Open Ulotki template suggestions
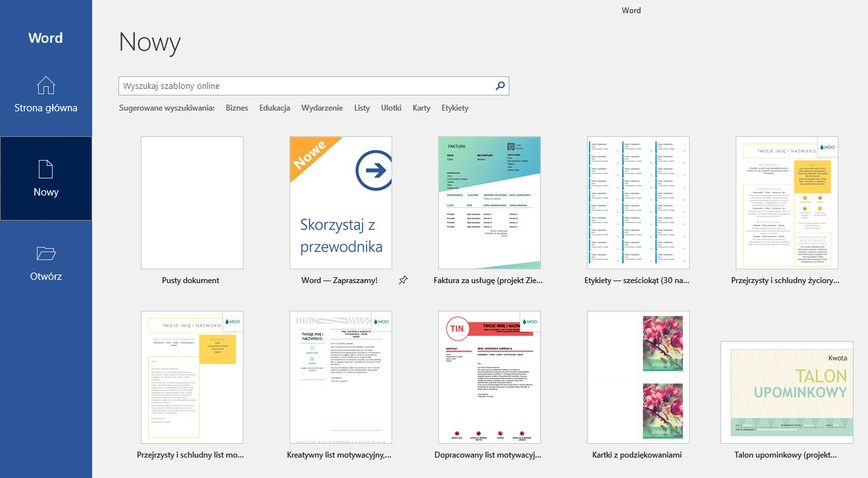 pyautogui.click(x=391, y=107)
